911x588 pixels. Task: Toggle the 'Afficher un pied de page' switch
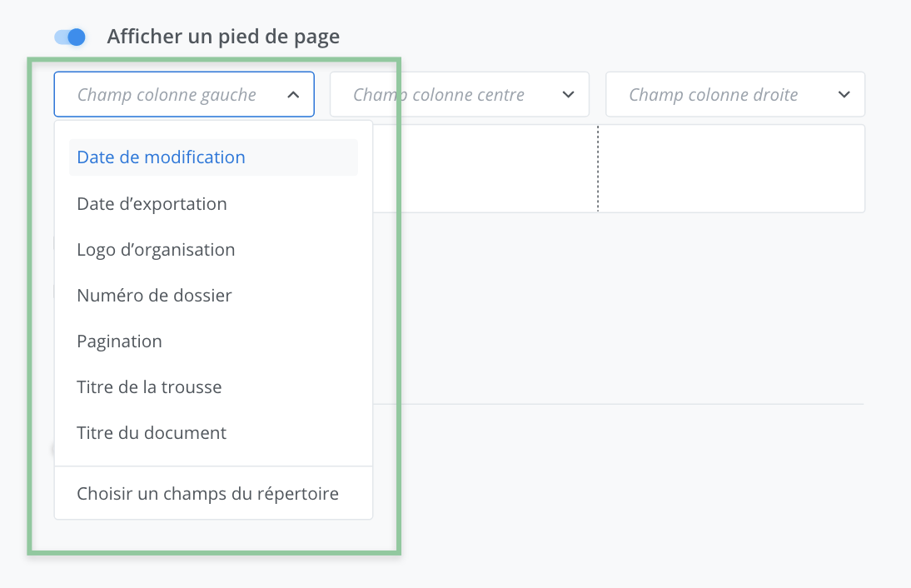click(x=70, y=37)
